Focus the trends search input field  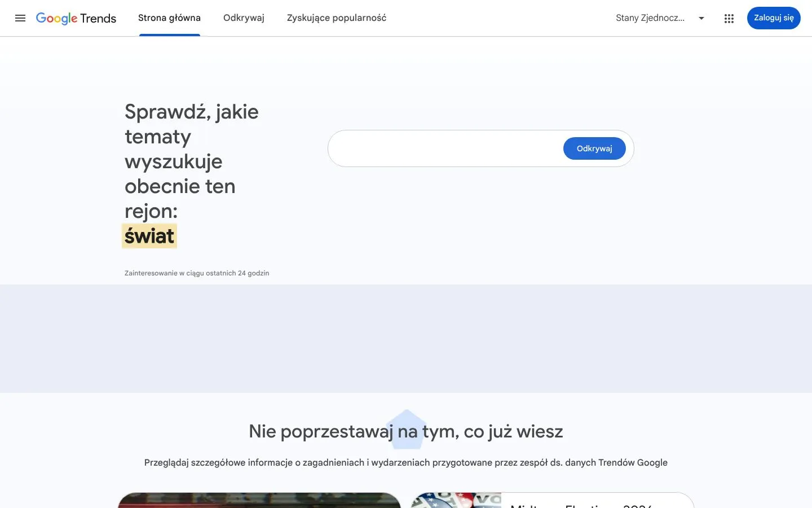point(445,148)
